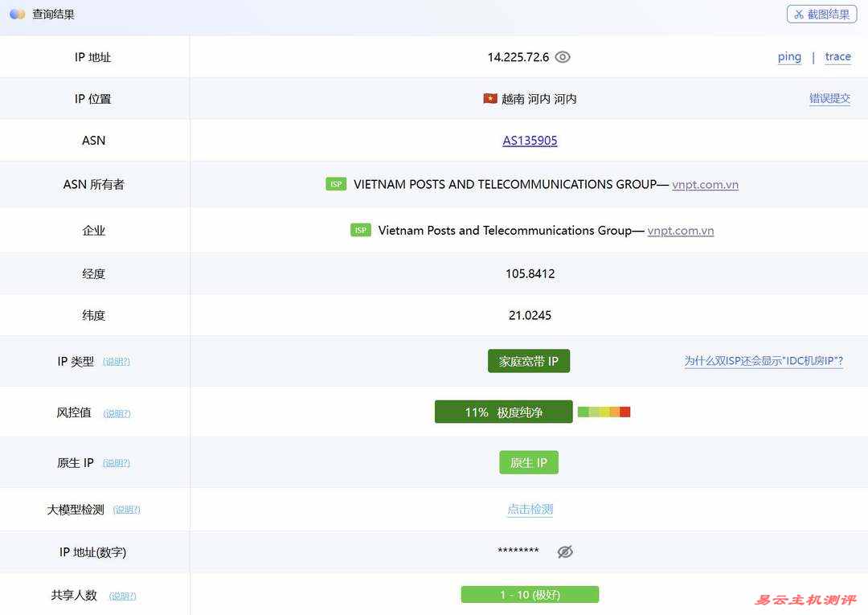Open the 说明 help link beside 风控值
The width and height of the screenshot is (868, 615).
point(117,413)
